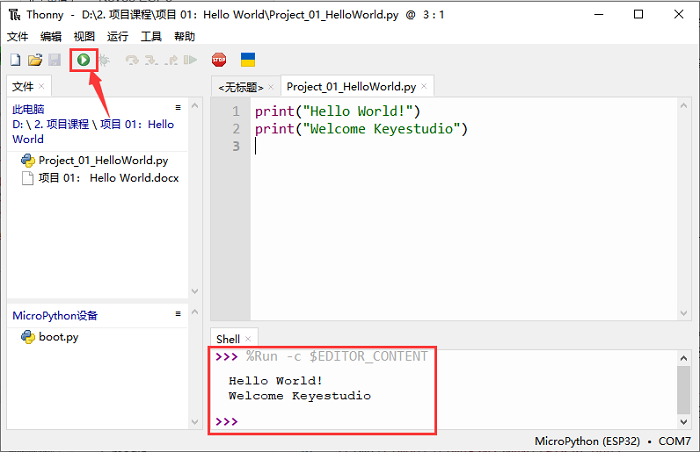Close the Project_01_HelloWorld.py tab
700x452 pixels.
point(424,87)
